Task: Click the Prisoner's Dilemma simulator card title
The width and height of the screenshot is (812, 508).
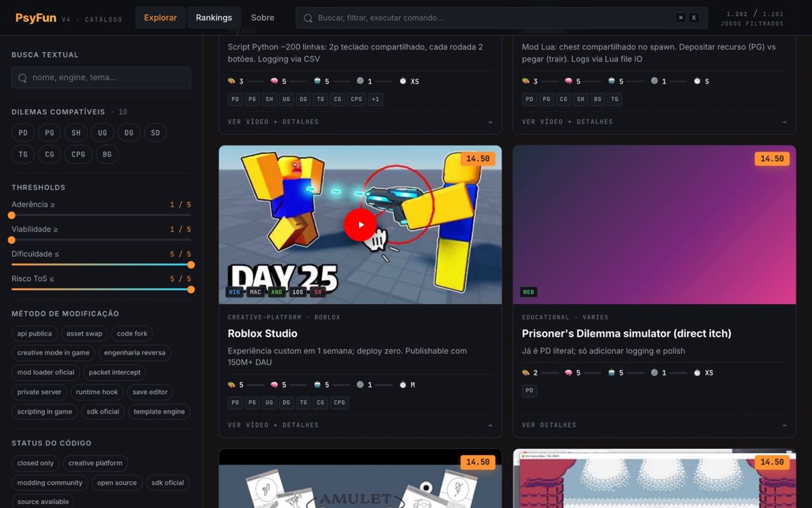Action: [x=627, y=334]
